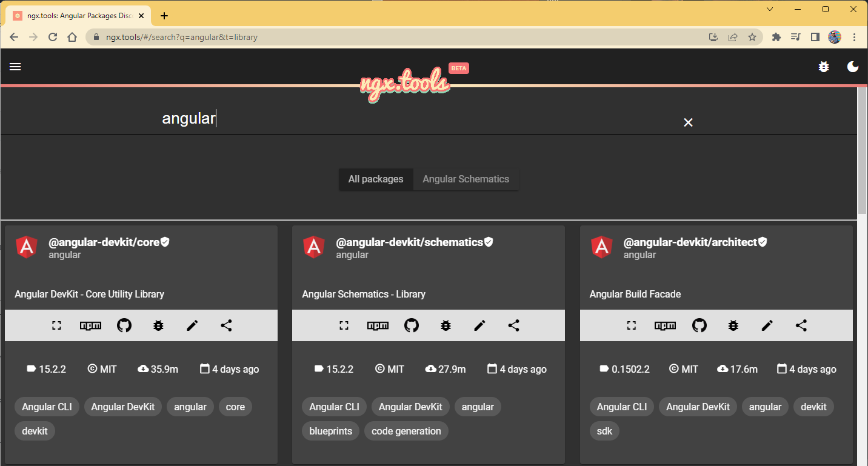868x466 pixels.
Task: Switch to the Angular Schematics tab
Action: point(466,179)
